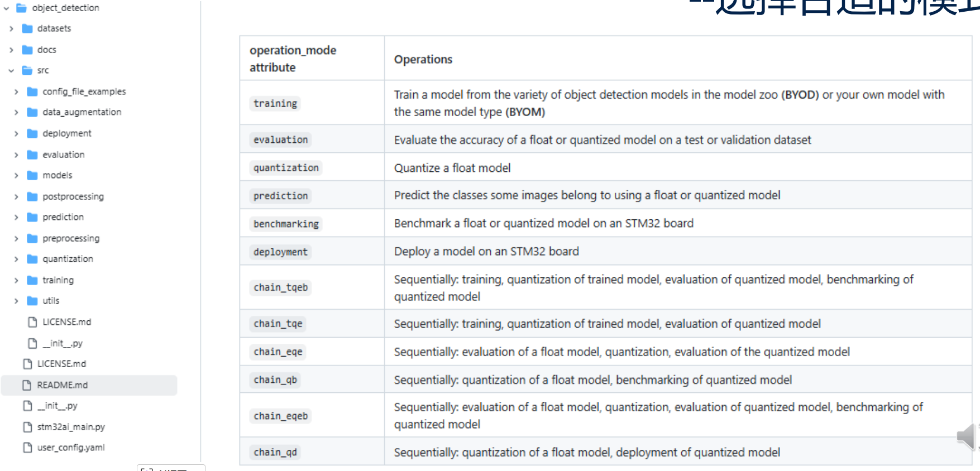
Task: Click the docs folder icon
Action: tap(27, 50)
